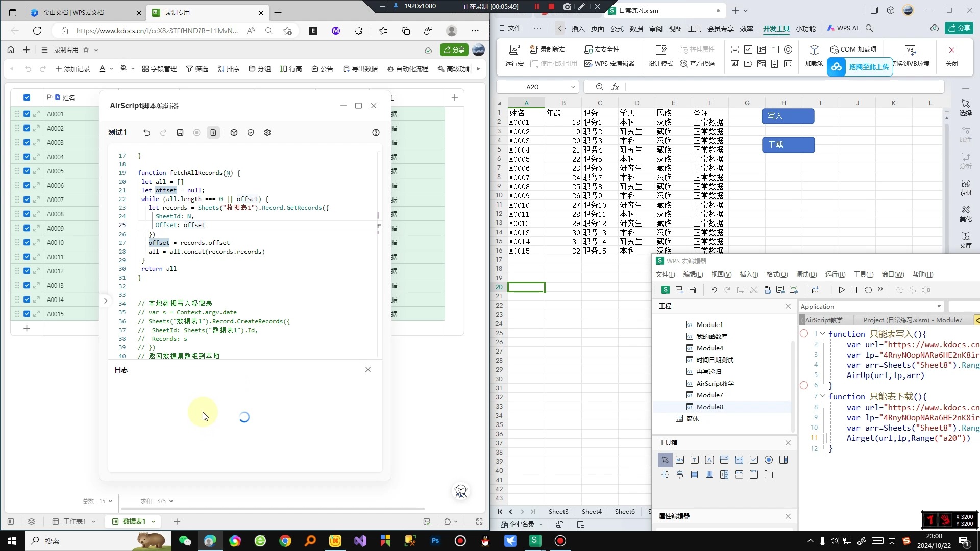This screenshot has width=980, height=551.
Task: Select Module8 in 工程 tree
Action: coord(709,407)
